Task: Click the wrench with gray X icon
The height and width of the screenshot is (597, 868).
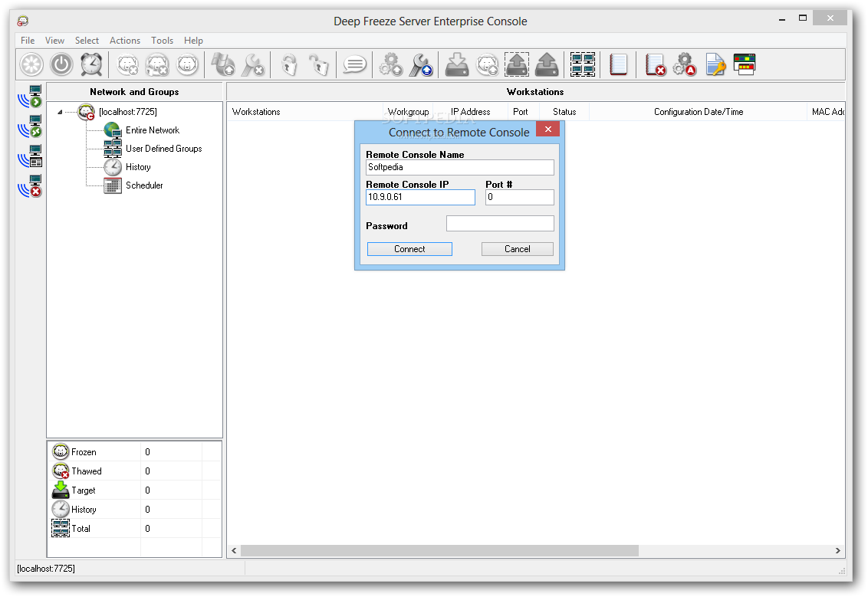Action: coord(254,64)
